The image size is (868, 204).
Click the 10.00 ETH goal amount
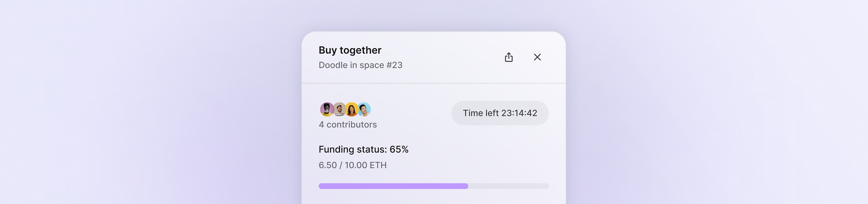click(366, 165)
